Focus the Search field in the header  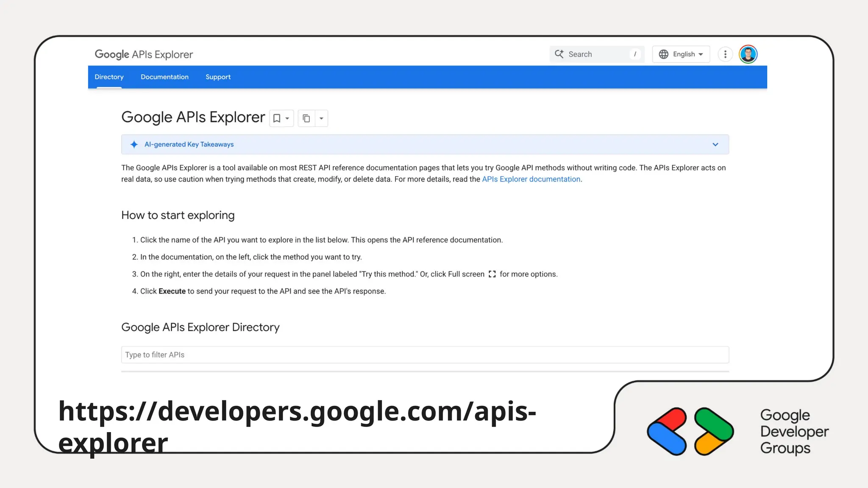tap(597, 54)
